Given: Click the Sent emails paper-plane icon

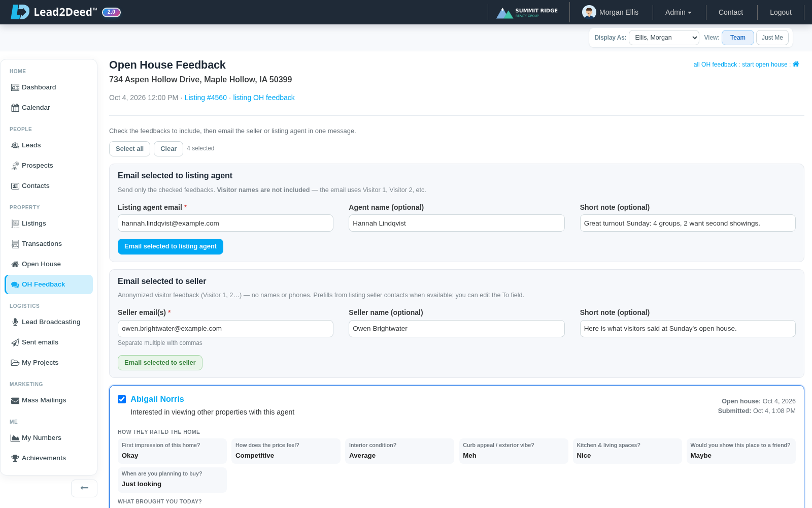Looking at the screenshot, I should click(15, 342).
